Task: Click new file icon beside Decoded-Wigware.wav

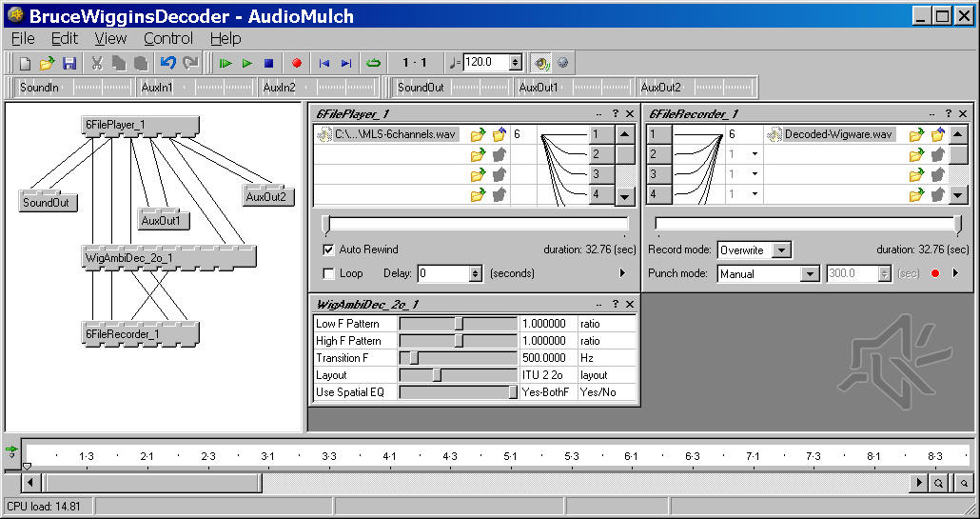Action: pos(937,134)
